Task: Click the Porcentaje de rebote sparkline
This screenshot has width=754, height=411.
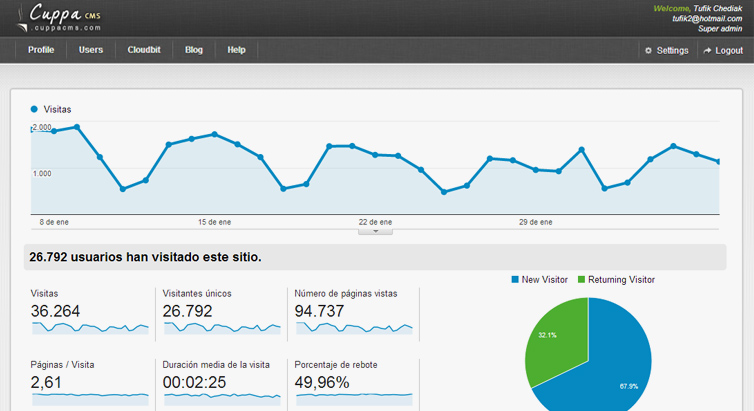Action: point(354,399)
